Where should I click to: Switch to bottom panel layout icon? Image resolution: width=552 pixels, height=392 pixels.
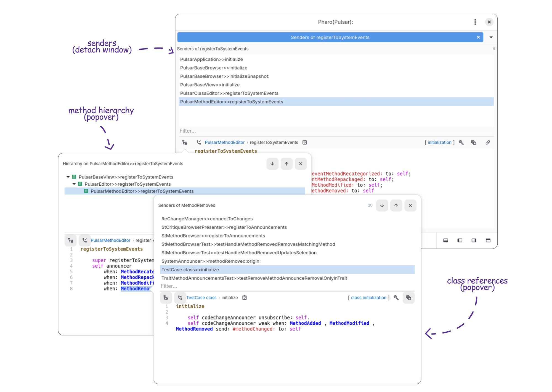tap(445, 241)
